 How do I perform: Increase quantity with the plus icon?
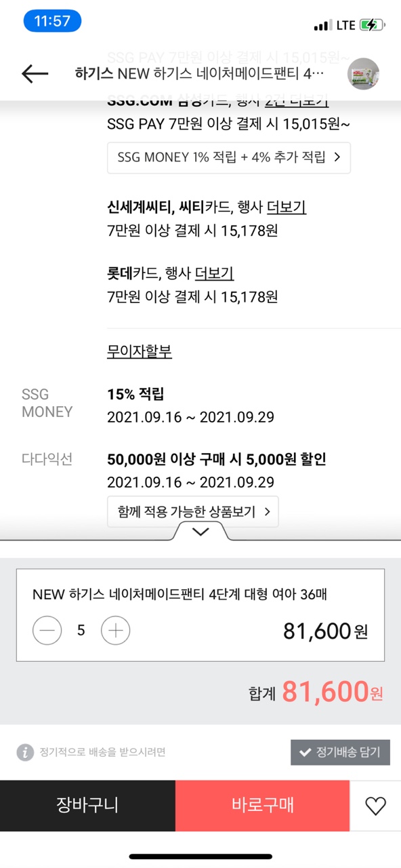tap(116, 631)
